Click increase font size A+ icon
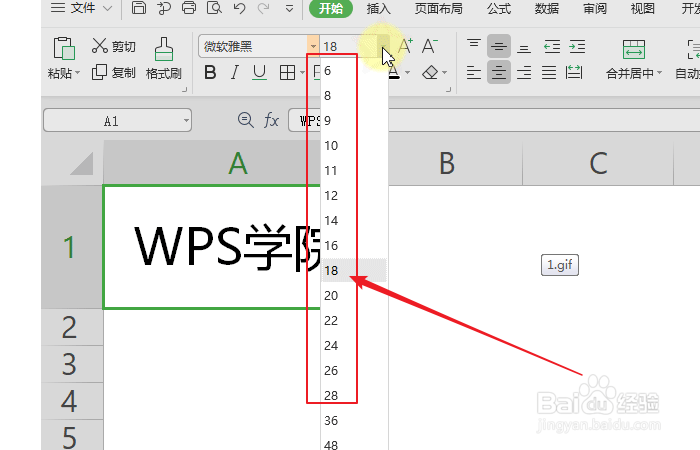Viewport: 700px width, 450px height. pos(405,46)
